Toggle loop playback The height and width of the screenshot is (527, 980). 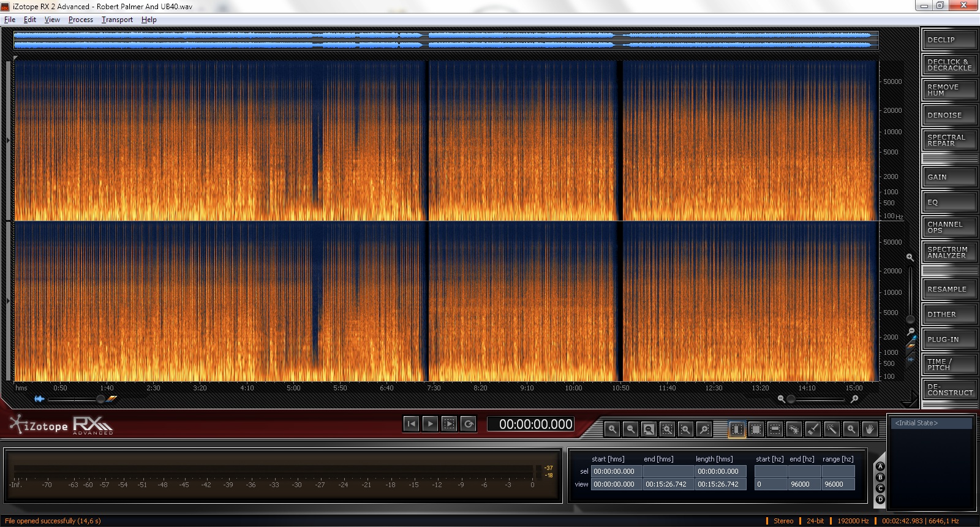[x=469, y=423]
